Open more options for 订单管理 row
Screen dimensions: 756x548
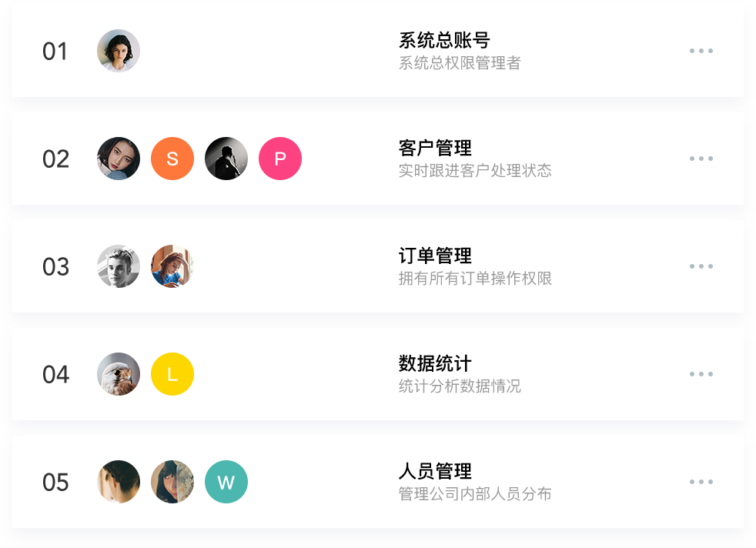(x=701, y=266)
